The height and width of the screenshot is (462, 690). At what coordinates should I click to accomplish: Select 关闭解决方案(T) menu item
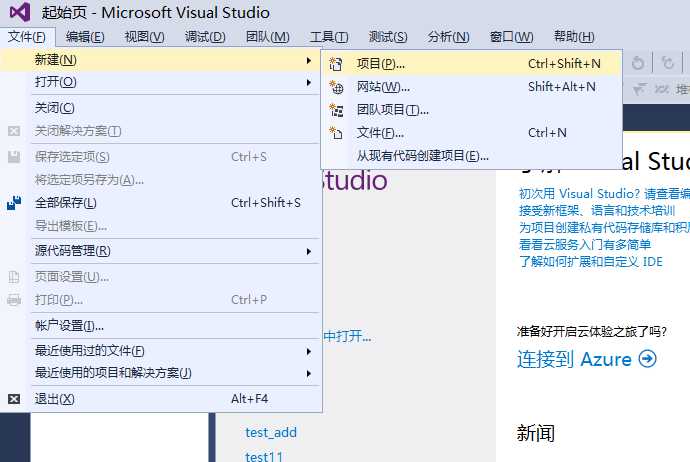coord(161,131)
